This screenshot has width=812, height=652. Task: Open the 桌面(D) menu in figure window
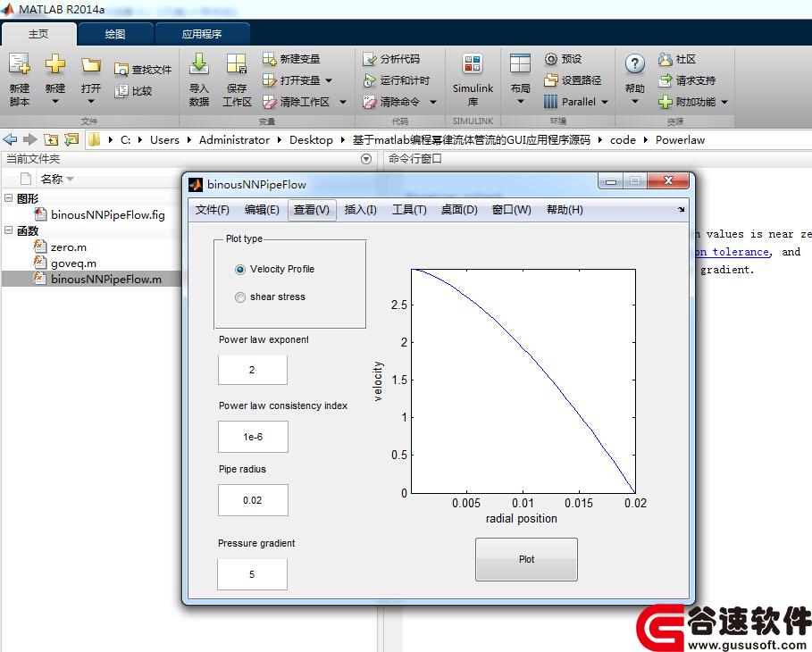[x=459, y=210]
